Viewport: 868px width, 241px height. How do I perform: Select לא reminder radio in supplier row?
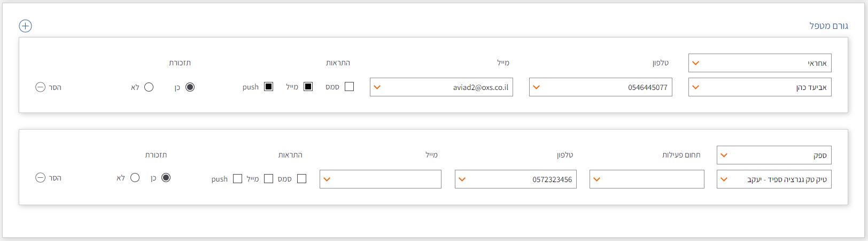(x=135, y=178)
